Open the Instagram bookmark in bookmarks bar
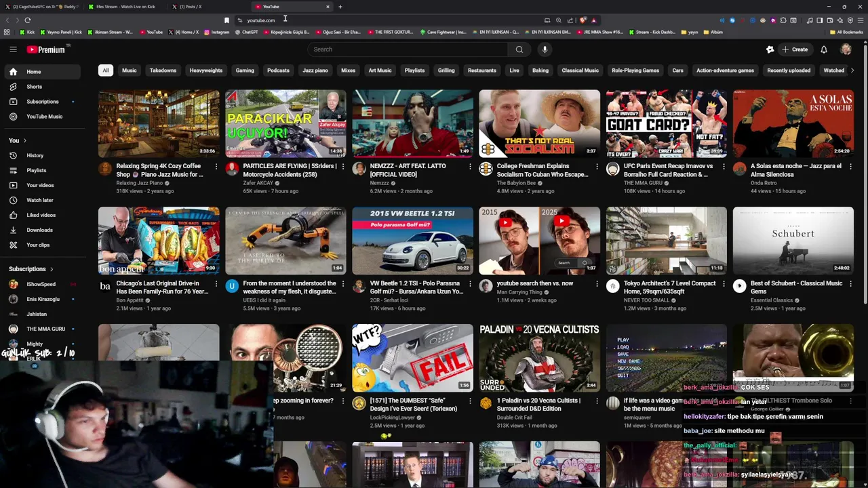 pyautogui.click(x=217, y=33)
